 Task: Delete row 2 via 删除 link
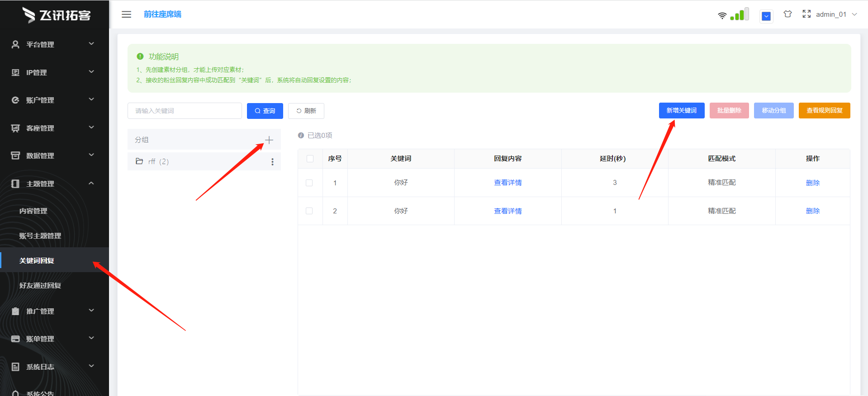click(813, 211)
